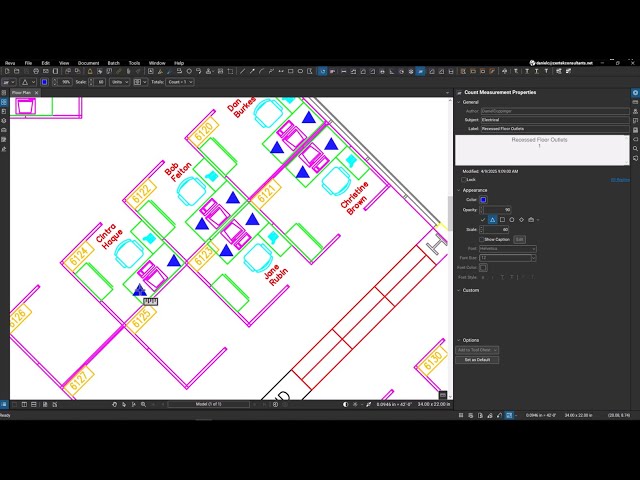
Task: Collapse the Appearance section
Action: [459, 190]
